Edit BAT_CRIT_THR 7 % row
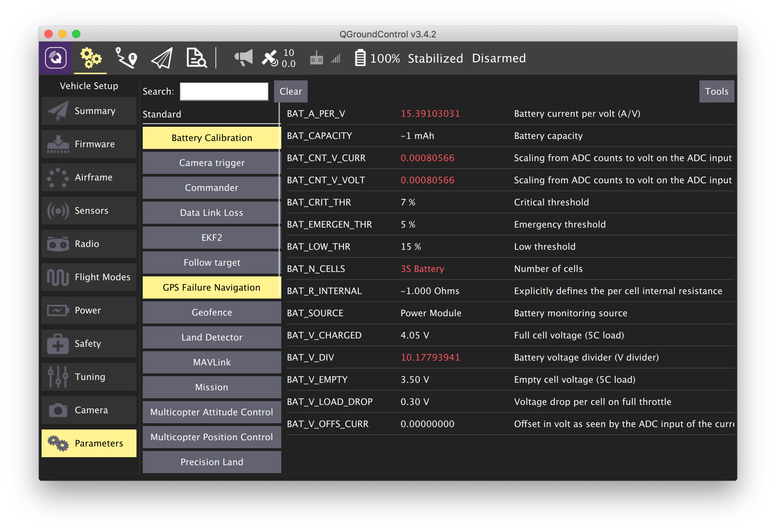776x532 pixels. [x=510, y=202]
